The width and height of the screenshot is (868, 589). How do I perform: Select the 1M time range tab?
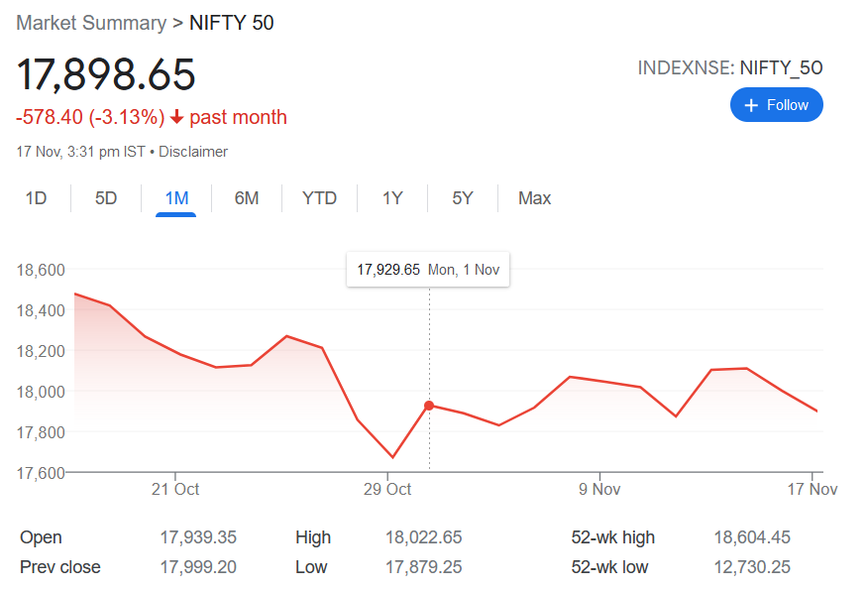click(176, 198)
